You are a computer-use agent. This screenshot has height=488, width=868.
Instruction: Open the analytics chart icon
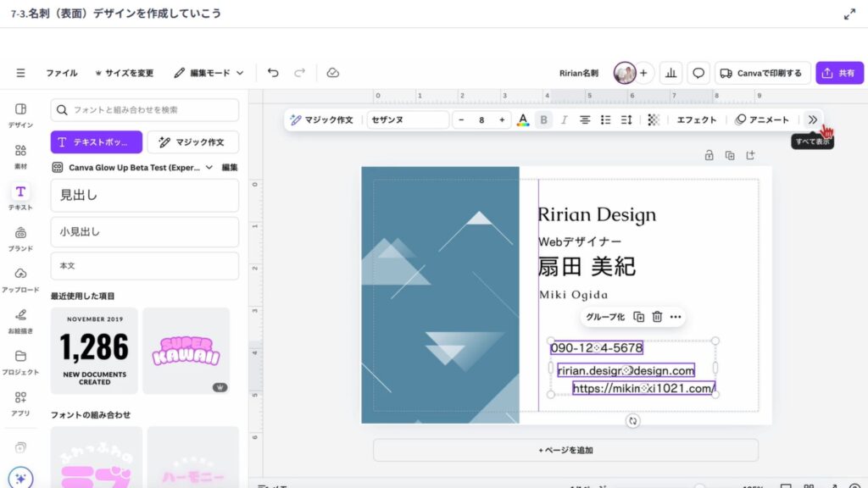671,73
